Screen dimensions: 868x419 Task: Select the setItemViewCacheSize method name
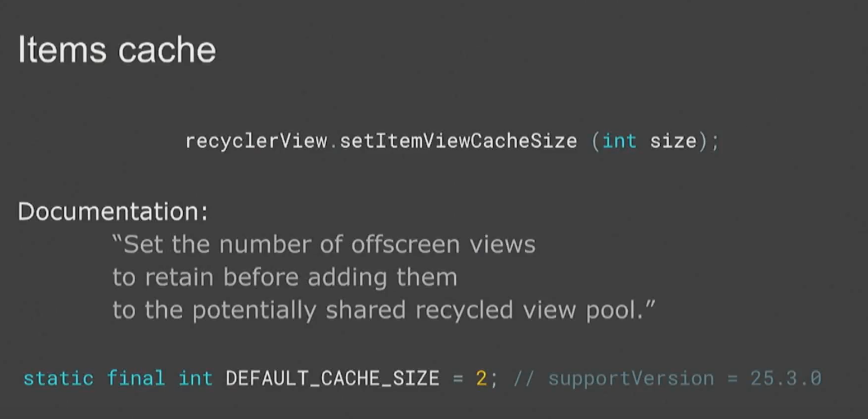458,140
